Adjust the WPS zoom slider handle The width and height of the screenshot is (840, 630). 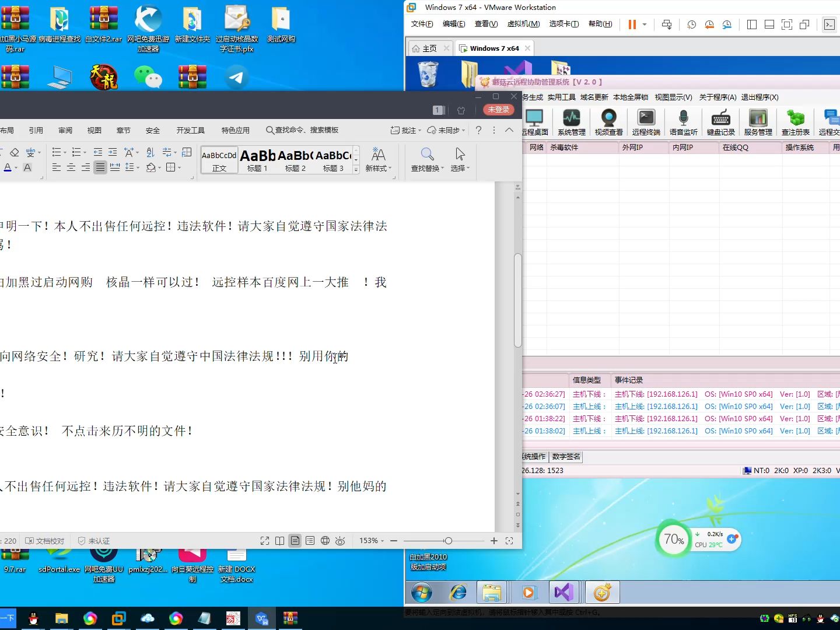(x=448, y=541)
